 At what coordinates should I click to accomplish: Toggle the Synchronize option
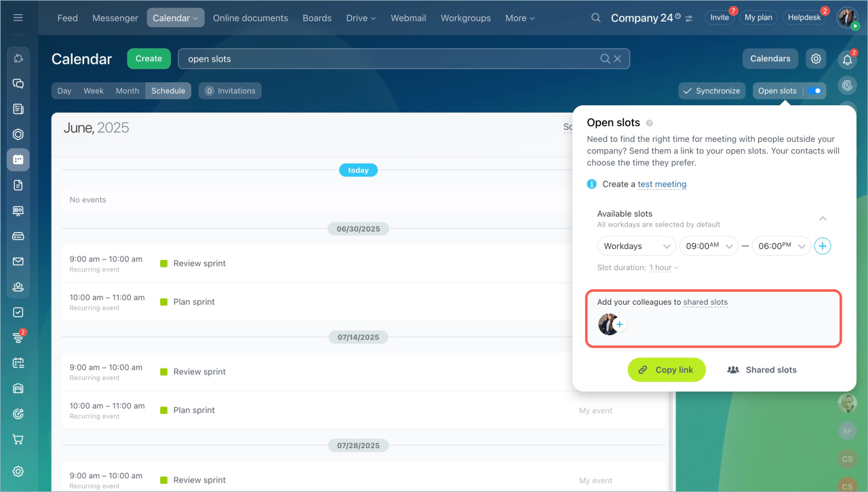point(711,91)
